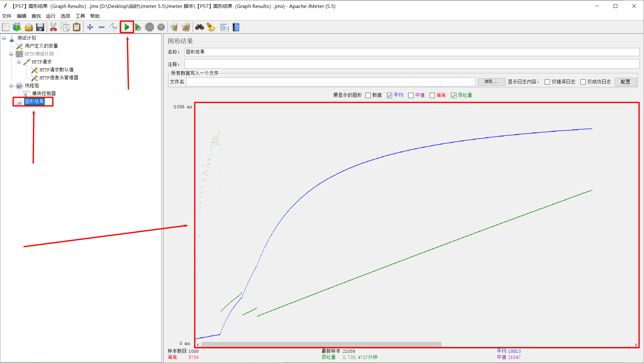The height and width of the screenshot is (363, 644).
Task: Click the 最新样本 21059 value
Action: 349,351
